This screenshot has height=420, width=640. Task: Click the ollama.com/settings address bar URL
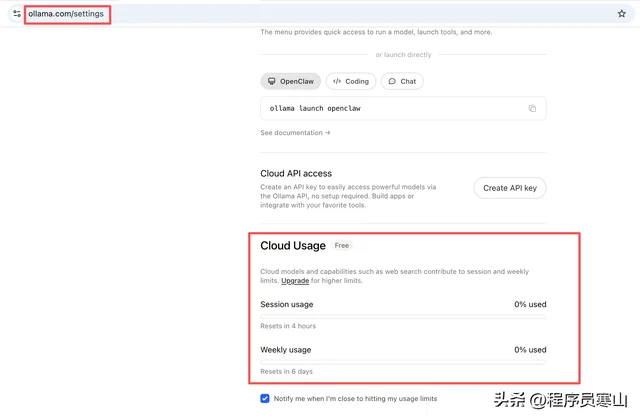[66, 14]
